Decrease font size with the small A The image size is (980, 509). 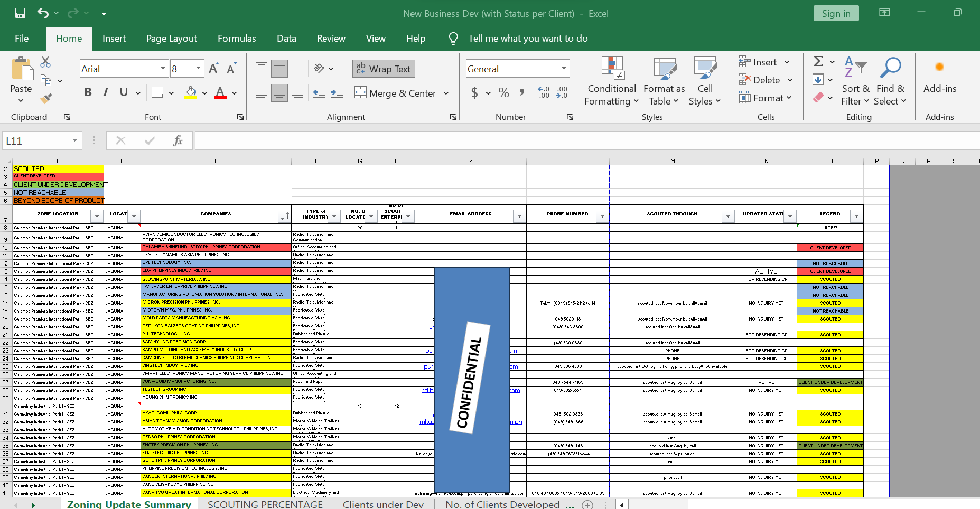click(231, 69)
